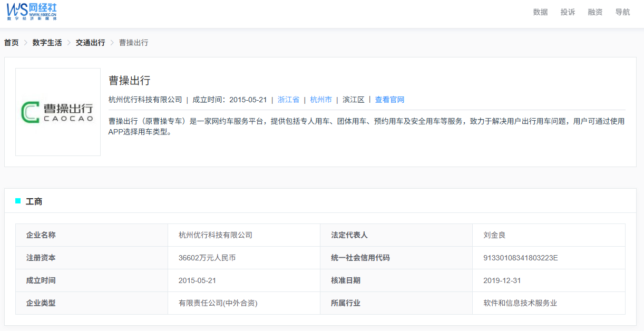Click the 网经社 logo in the header
This screenshot has width=644, height=331.
pos(32,11)
